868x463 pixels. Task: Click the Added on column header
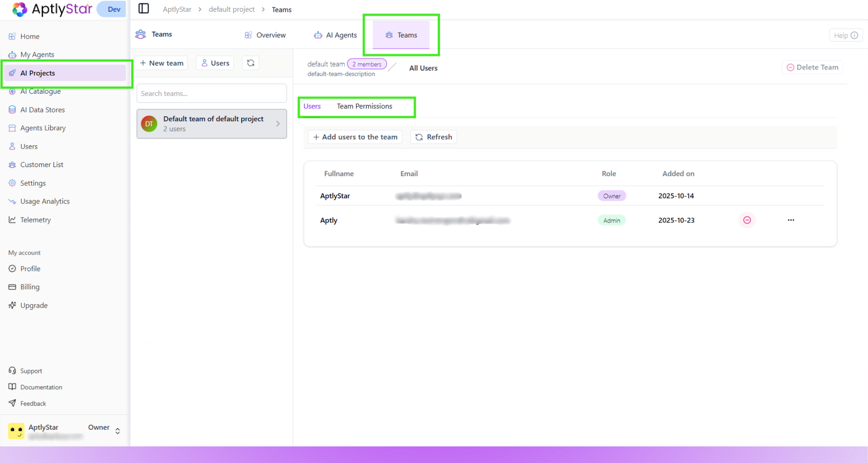[x=678, y=174]
